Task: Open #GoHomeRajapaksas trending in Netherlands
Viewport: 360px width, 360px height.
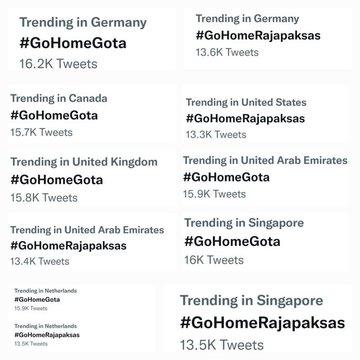Action: (x=47, y=335)
